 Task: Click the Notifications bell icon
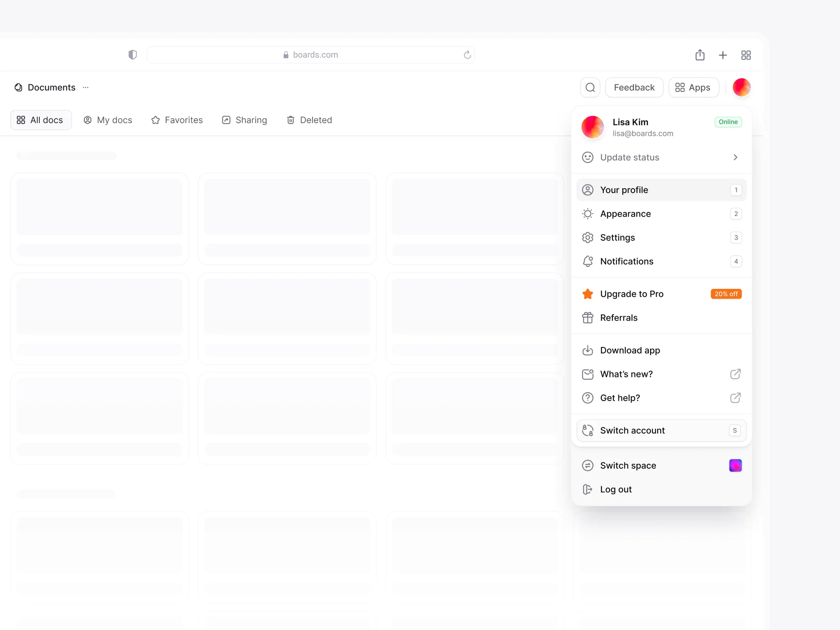(588, 261)
